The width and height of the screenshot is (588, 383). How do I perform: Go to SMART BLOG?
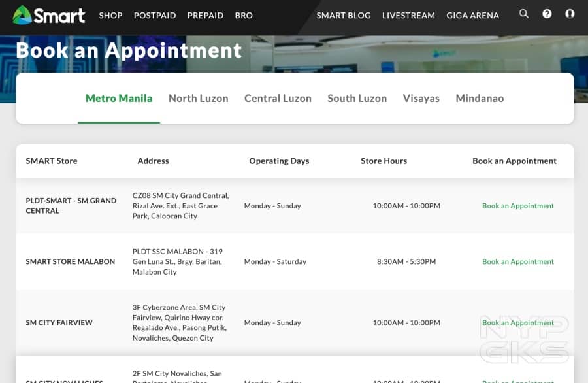click(344, 16)
